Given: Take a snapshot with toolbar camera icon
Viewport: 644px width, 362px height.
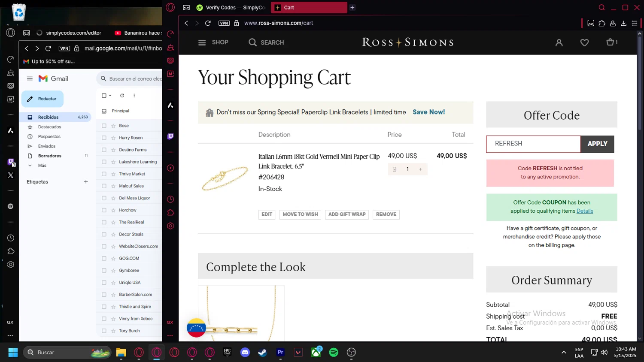Looking at the screenshot, I should pyautogui.click(x=591, y=23).
